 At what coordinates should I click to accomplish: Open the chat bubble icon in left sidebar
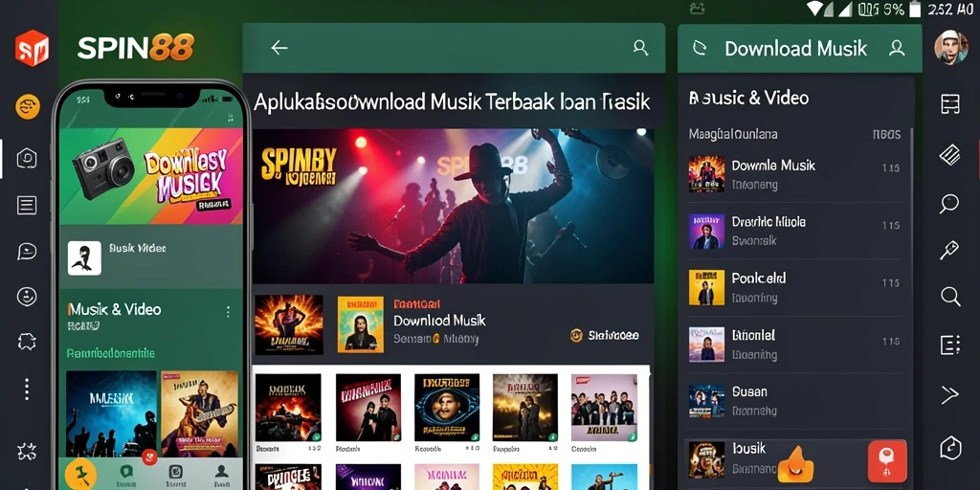(27, 252)
